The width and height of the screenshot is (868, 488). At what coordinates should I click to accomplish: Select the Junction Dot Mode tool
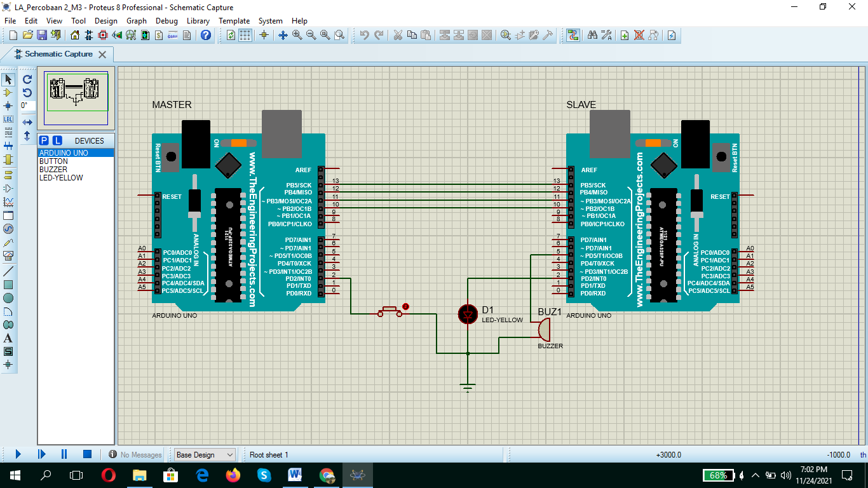tap(8, 105)
